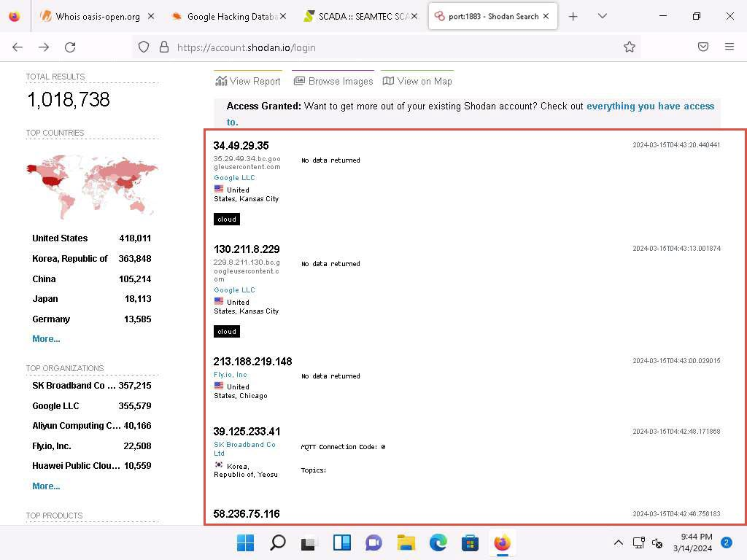Open a new tab with plus icon
The height and width of the screenshot is (560, 747).
[573, 17]
